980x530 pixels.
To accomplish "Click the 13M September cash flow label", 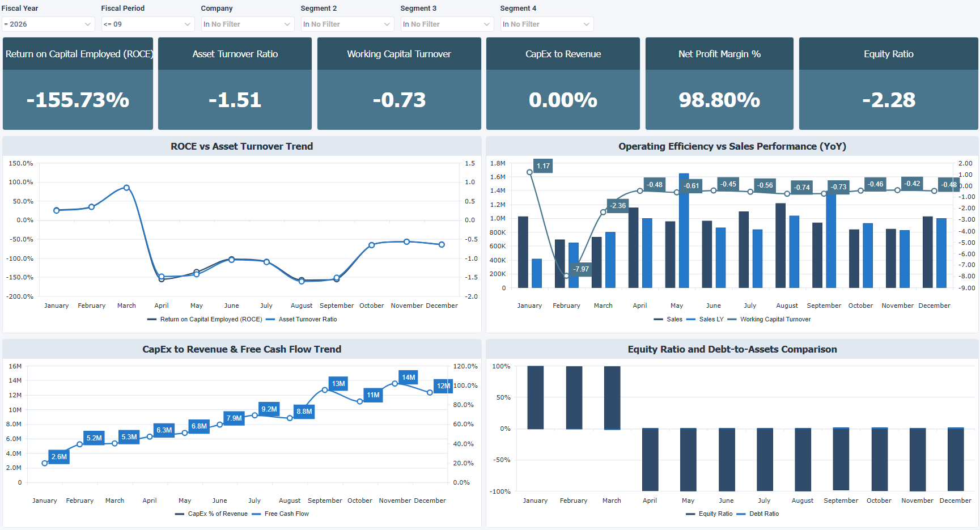I will (x=338, y=384).
